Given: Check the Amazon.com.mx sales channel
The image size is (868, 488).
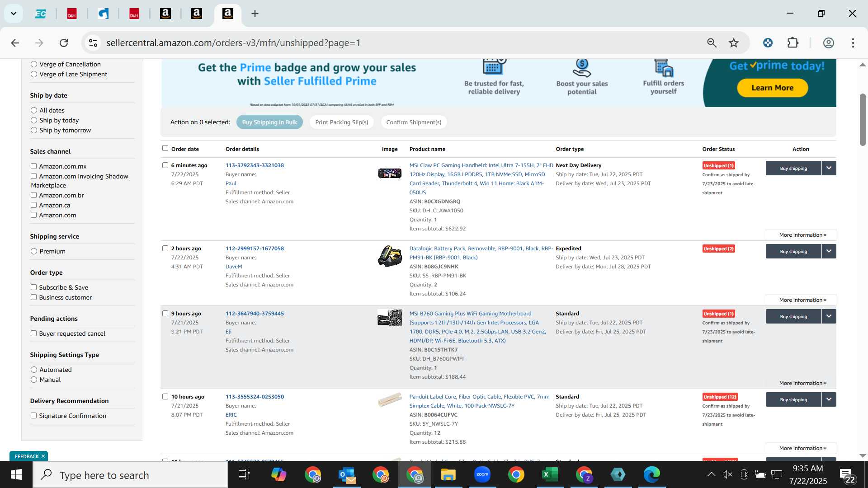Looking at the screenshot, I should [x=33, y=166].
